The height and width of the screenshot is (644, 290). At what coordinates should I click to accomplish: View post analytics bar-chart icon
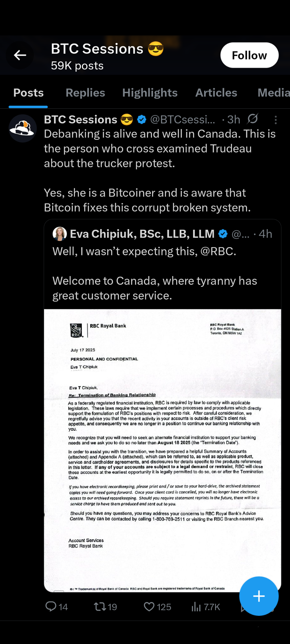196,606
